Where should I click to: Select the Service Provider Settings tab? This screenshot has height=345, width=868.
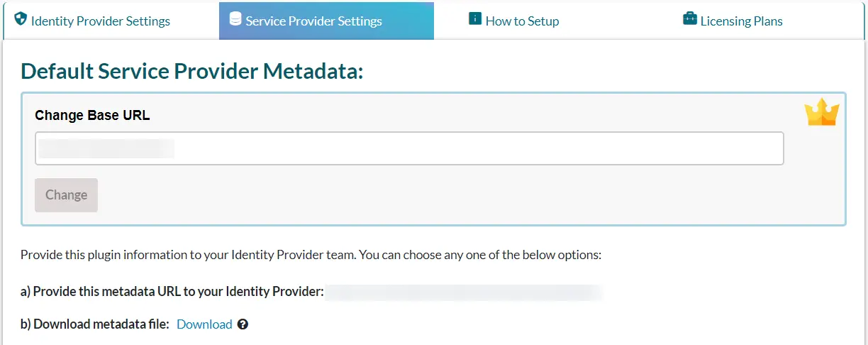tap(313, 21)
